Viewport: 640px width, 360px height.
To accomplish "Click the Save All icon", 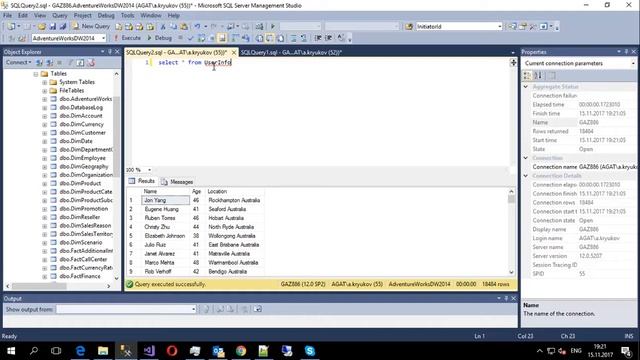I will (x=63, y=27).
